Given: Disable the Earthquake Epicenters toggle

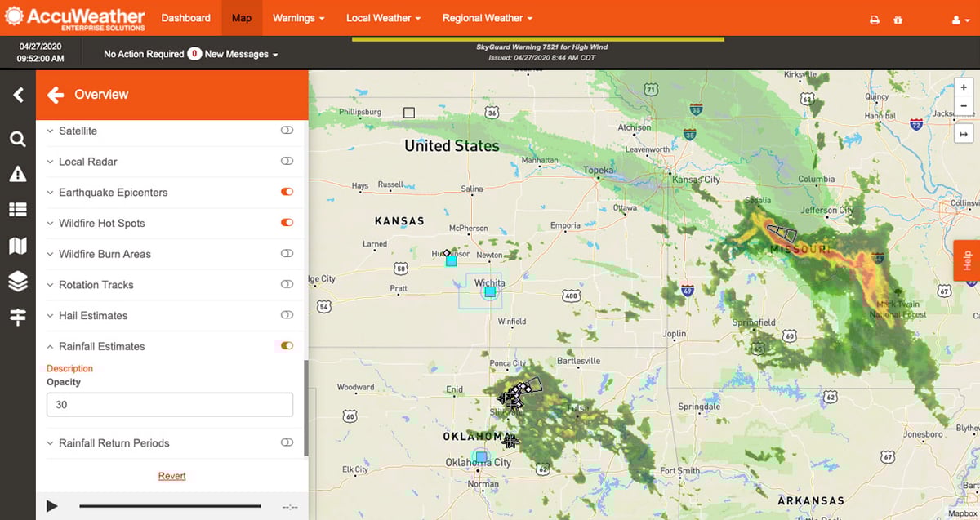Looking at the screenshot, I should click(287, 193).
